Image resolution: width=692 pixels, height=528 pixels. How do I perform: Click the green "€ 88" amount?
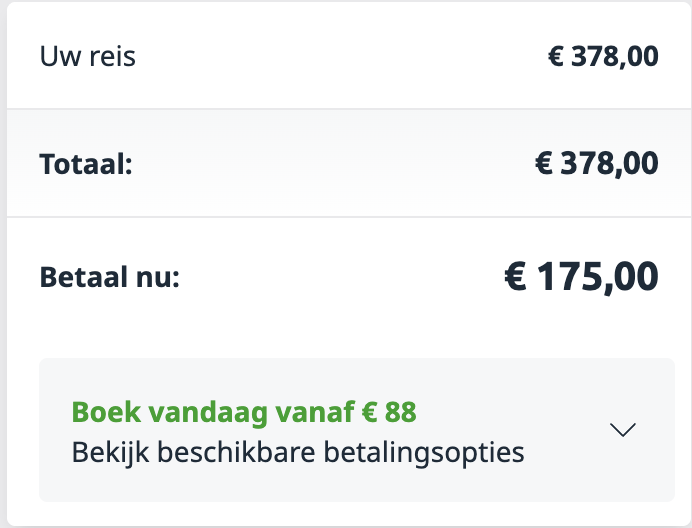pyautogui.click(x=391, y=412)
